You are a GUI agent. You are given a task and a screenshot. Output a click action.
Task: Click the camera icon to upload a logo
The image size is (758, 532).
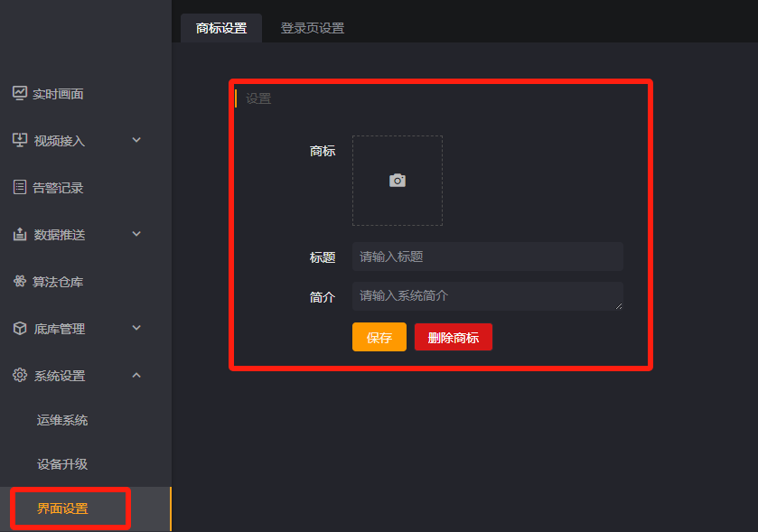pos(398,181)
